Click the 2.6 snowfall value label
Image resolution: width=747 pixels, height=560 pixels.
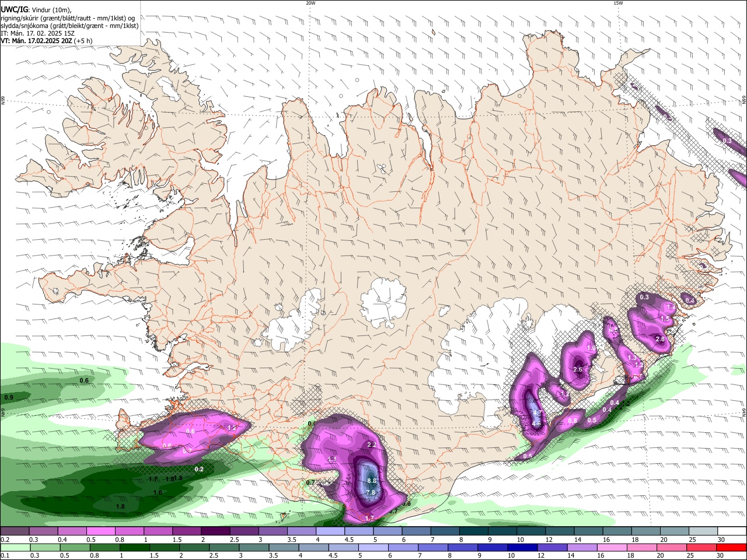click(x=578, y=369)
